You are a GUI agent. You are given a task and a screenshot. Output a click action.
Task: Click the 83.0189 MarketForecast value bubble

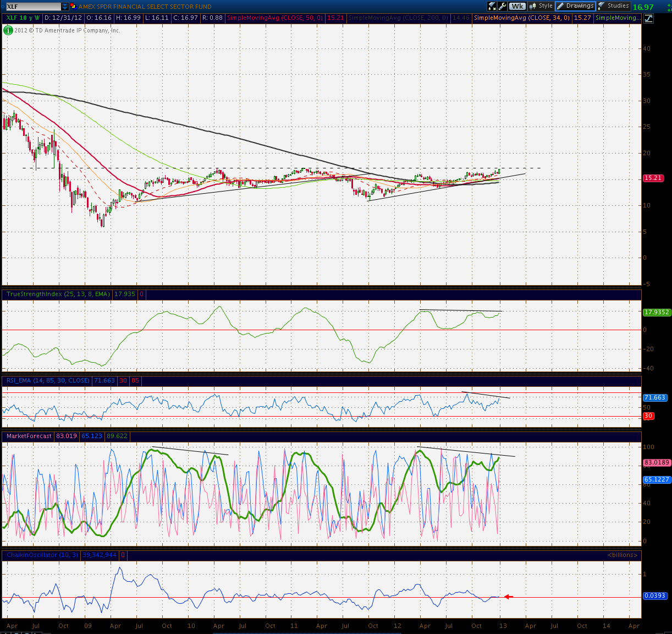(x=657, y=463)
